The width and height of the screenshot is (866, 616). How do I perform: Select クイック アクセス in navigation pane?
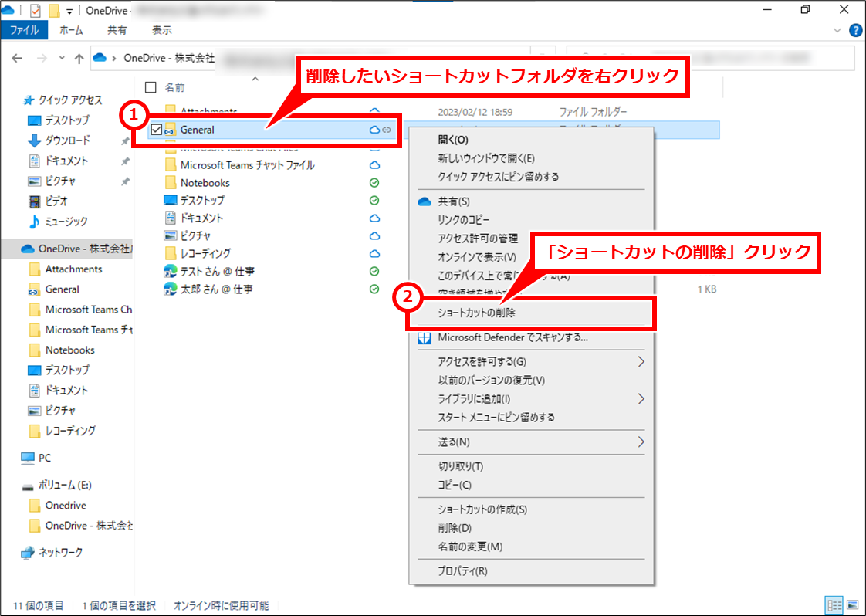tap(70, 100)
